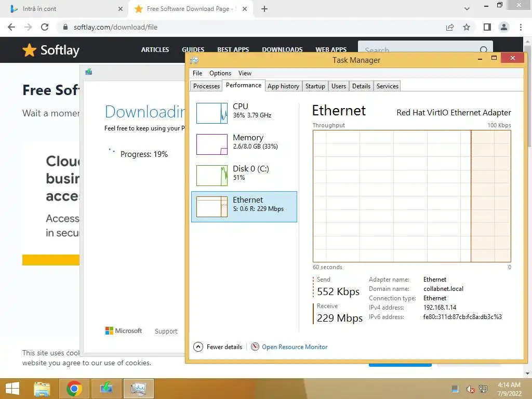Open WEB APPS in Softlay navigation
Viewport: 532px width, 399px height.
click(331, 49)
